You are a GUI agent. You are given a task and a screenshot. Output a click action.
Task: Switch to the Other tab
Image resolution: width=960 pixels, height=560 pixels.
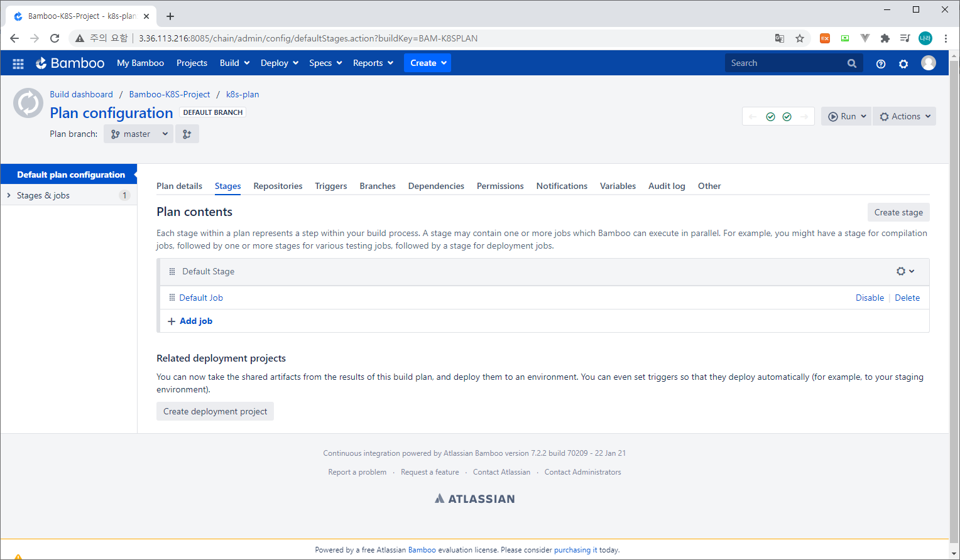pos(709,186)
